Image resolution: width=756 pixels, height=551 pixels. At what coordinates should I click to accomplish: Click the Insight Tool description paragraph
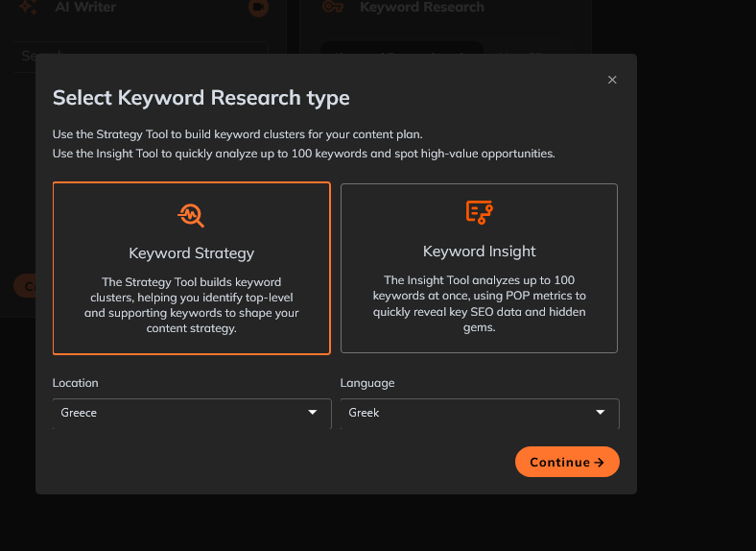click(x=480, y=303)
